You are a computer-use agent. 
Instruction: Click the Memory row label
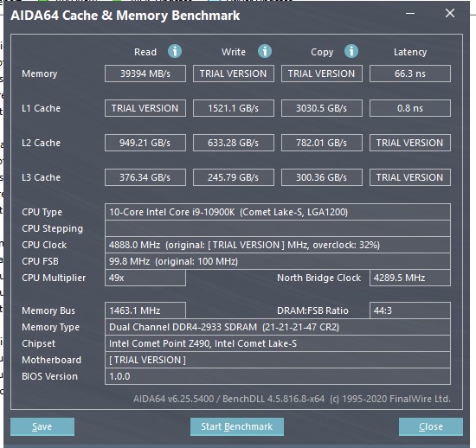(x=40, y=74)
